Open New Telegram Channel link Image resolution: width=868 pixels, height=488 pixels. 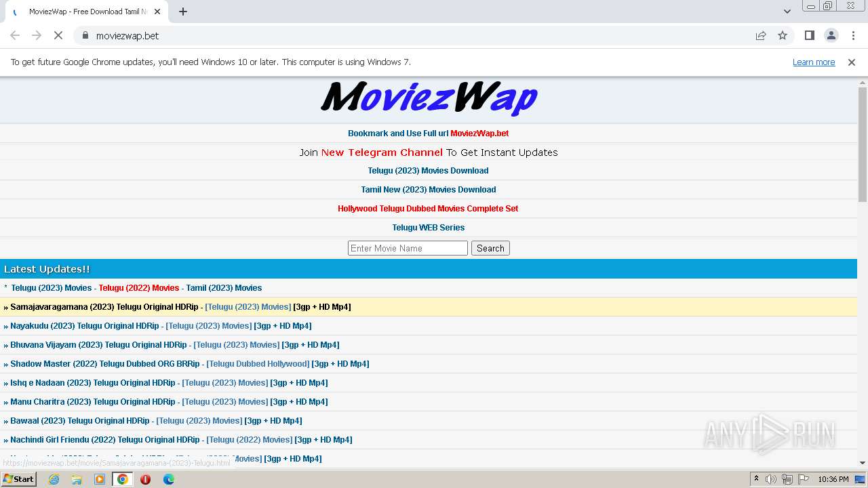click(382, 152)
